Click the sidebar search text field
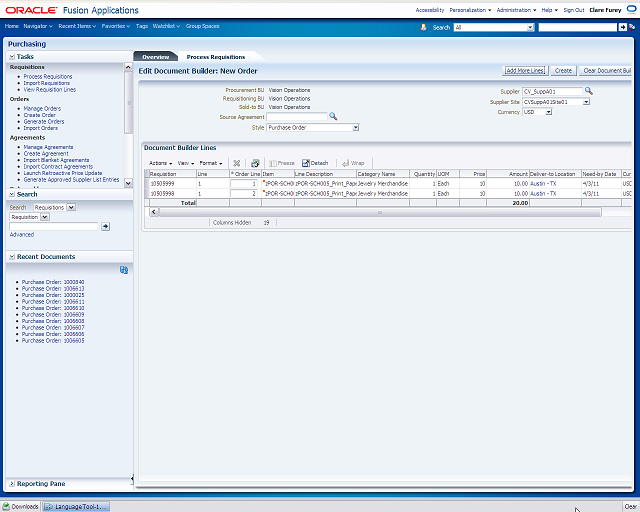This screenshot has width=640, height=512. tap(54, 226)
